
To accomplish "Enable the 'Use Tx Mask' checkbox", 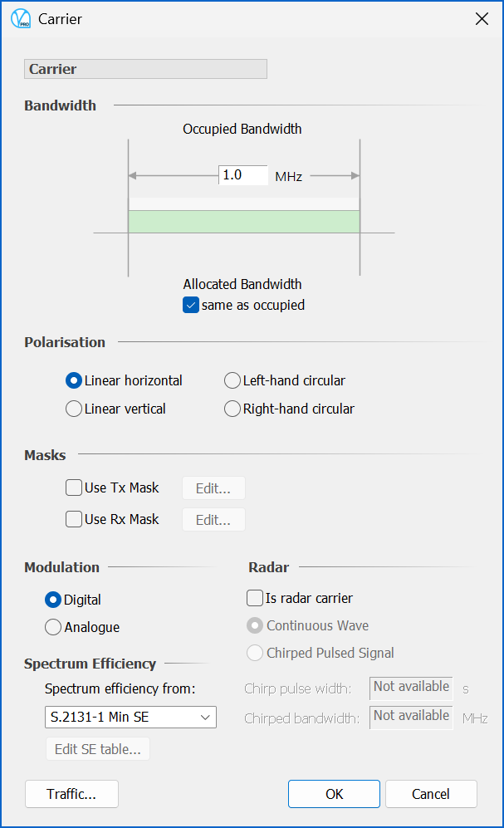I will click(74, 487).
